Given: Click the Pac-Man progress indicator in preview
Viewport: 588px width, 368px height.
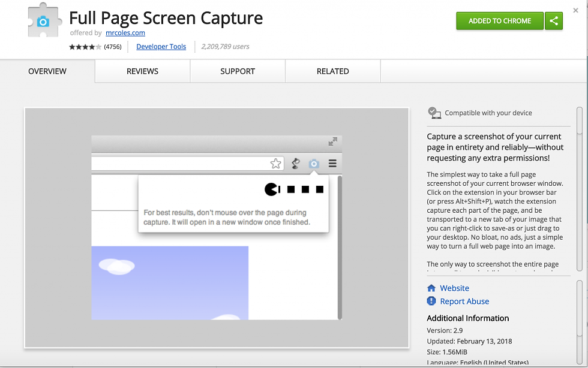Looking at the screenshot, I should coord(294,189).
